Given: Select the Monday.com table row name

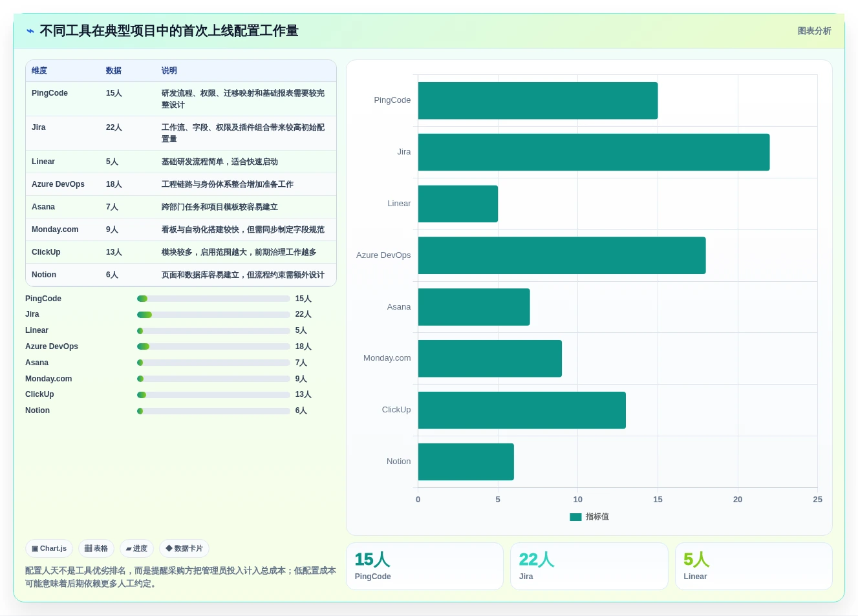Looking at the screenshot, I should point(55,229).
